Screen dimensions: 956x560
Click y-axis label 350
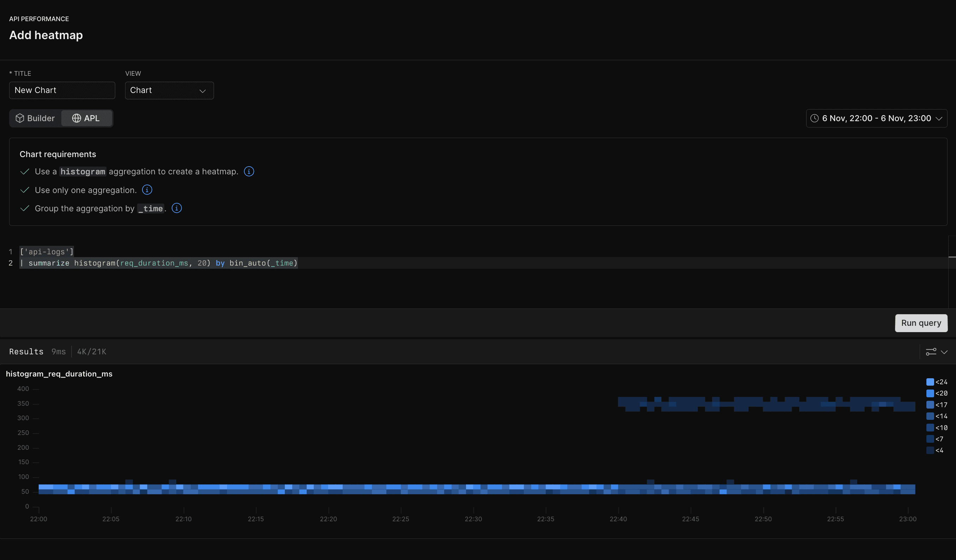pyautogui.click(x=23, y=403)
